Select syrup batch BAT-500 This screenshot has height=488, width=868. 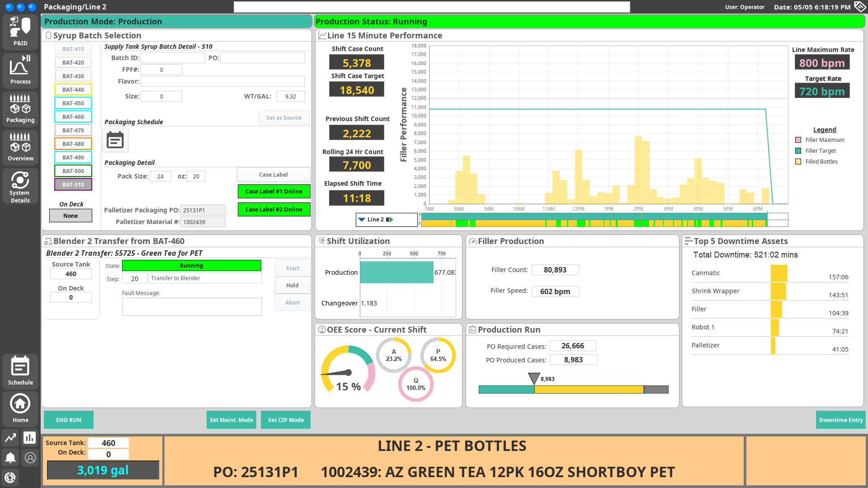[x=73, y=171]
